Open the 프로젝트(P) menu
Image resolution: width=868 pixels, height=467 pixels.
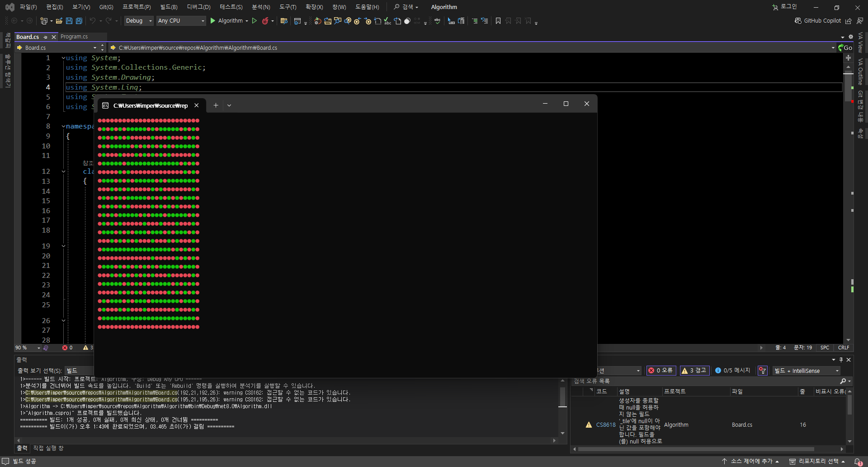[x=137, y=7]
